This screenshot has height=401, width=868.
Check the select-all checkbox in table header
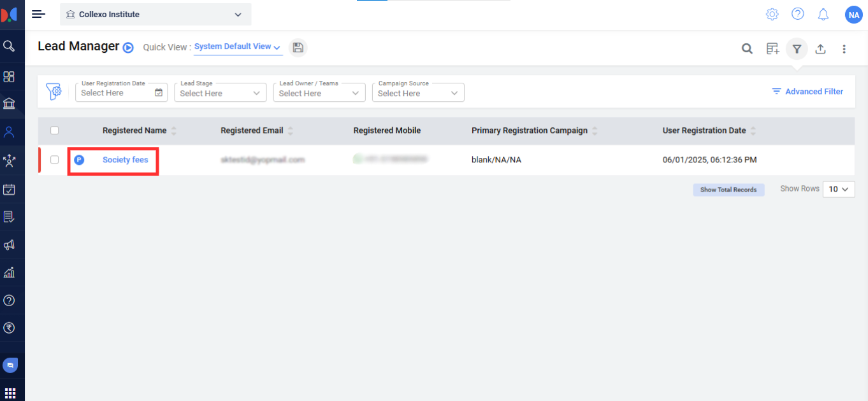(55, 130)
